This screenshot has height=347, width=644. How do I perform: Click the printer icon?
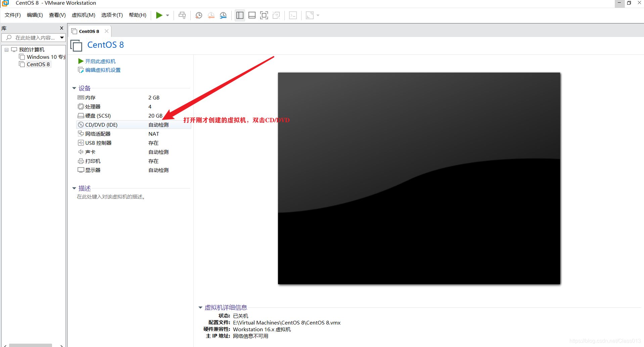coord(81,161)
